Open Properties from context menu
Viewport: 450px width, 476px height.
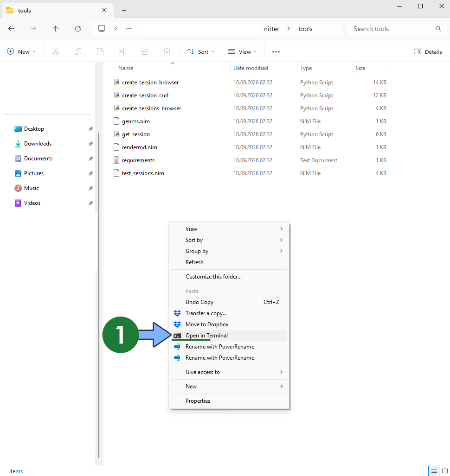point(229,401)
